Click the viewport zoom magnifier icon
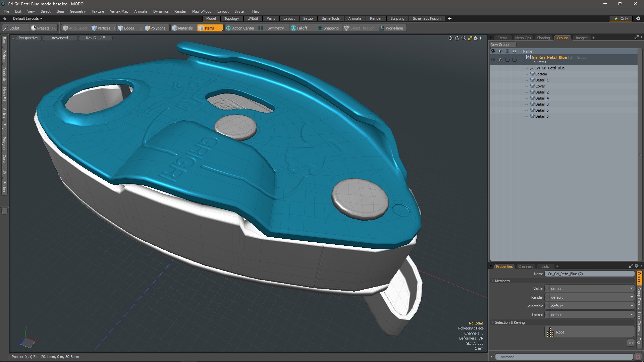This screenshot has height=362, width=644. coord(464,38)
